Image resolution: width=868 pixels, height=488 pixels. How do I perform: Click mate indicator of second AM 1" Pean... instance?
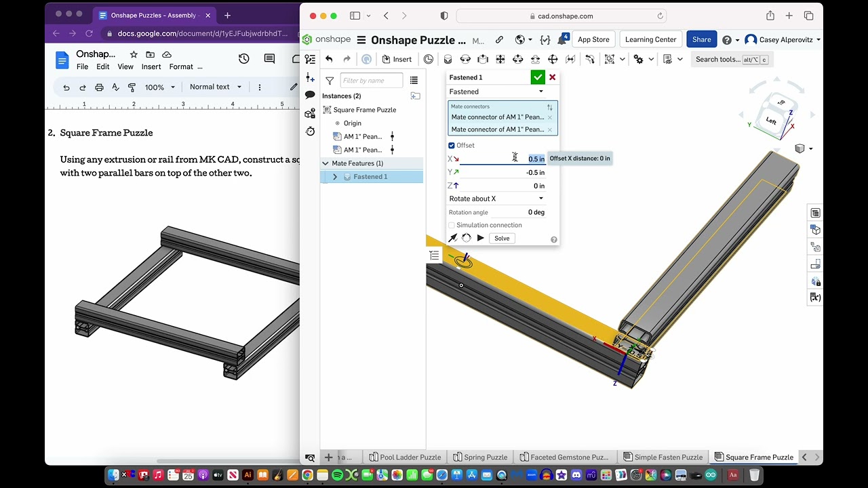(392, 150)
